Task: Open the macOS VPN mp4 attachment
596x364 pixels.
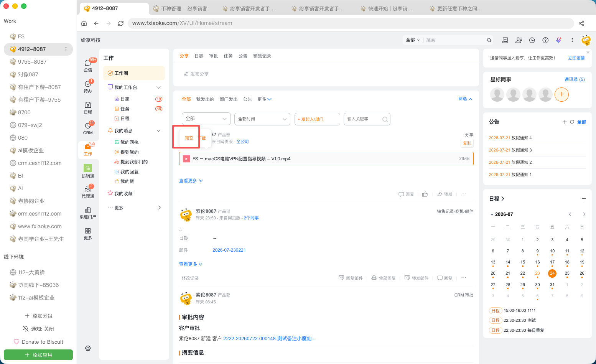Action: 326,159
